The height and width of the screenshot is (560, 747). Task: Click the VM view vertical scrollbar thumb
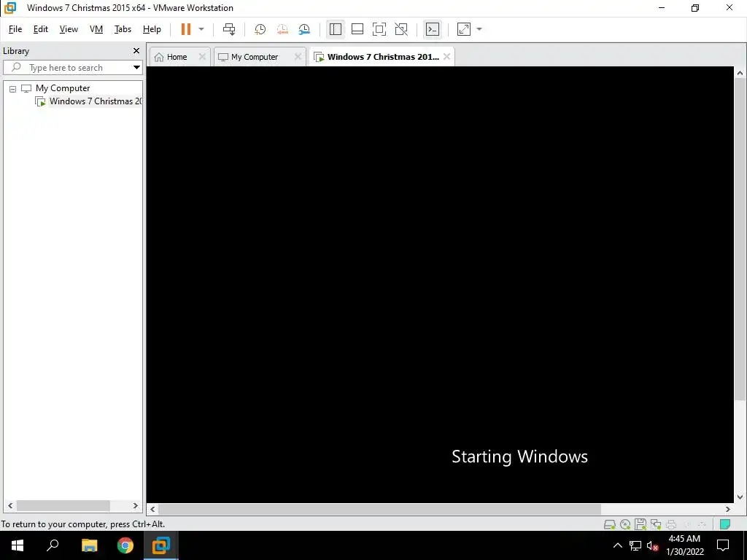(740, 239)
